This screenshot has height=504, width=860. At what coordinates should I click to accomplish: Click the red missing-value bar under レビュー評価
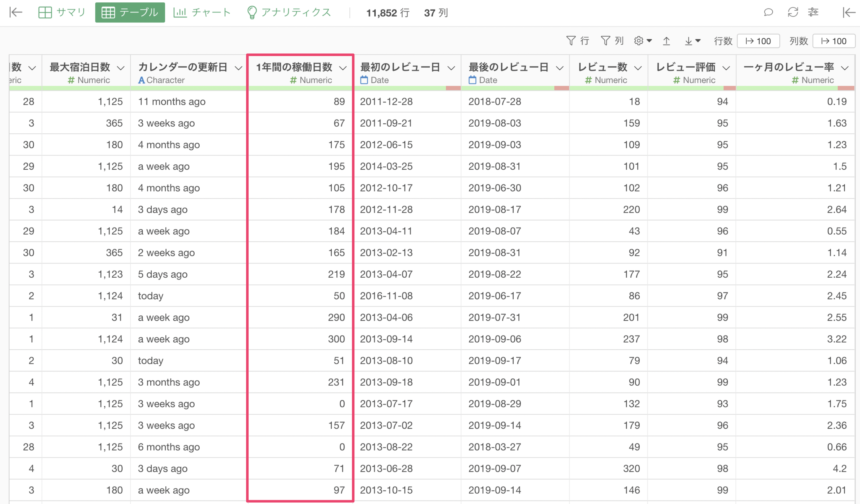pos(729,88)
